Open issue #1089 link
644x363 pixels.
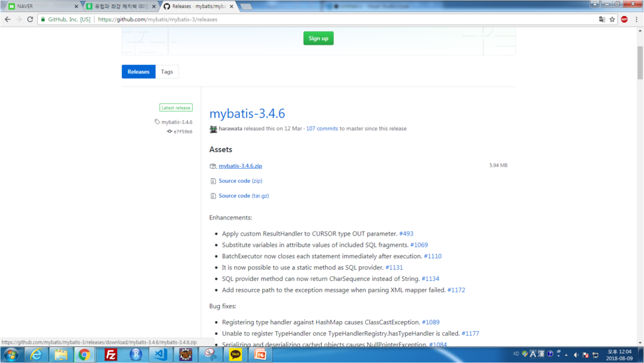tap(431, 322)
